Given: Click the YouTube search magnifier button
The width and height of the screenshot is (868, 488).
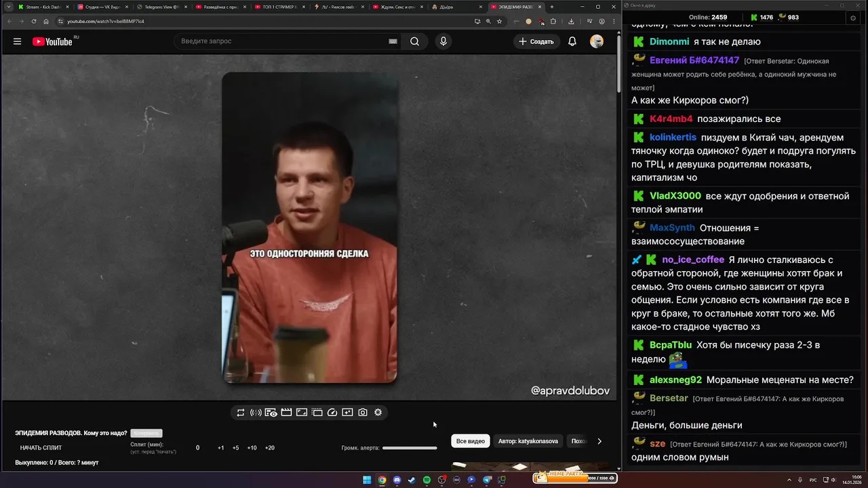Looking at the screenshot, I should tap(414, 41).
